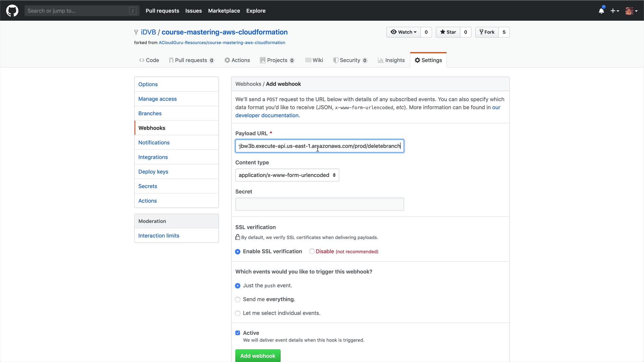
Task: Open the Actions tab
Action: click(237, 60)
